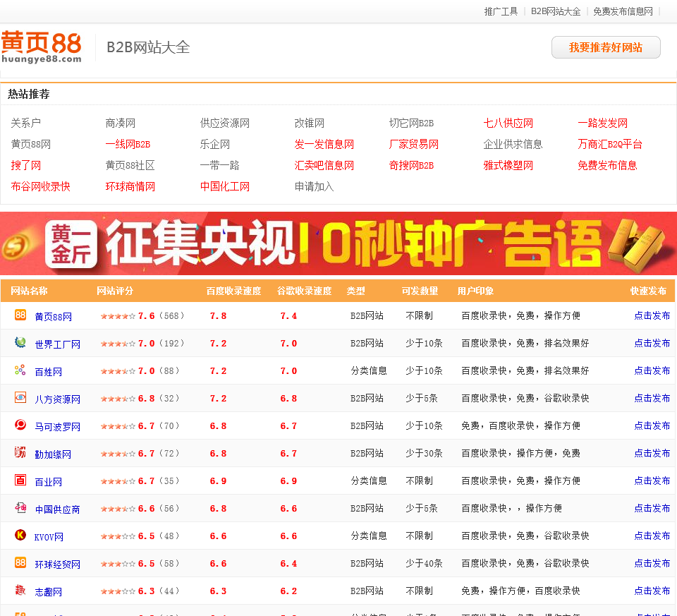Click 点击发布 for 百业网 row

pyautogui.click(x=652, y=481)
